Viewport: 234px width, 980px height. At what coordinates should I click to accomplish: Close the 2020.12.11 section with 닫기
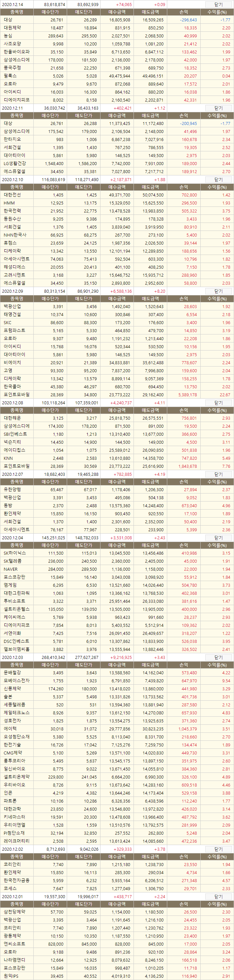pyautogui.click(x=218, y=108)
